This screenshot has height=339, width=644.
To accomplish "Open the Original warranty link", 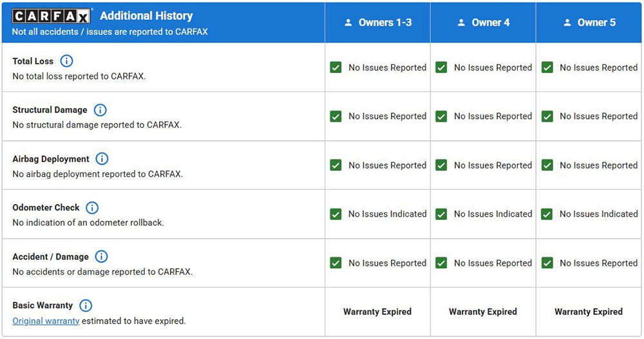I will 46,321.
